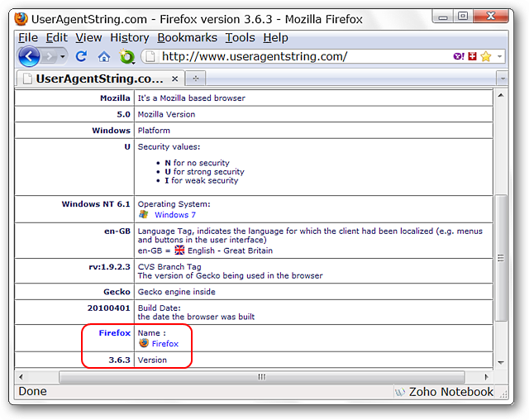Click the blue Firefox name link
Screen dimensions: 529x420
coord(164,343)
